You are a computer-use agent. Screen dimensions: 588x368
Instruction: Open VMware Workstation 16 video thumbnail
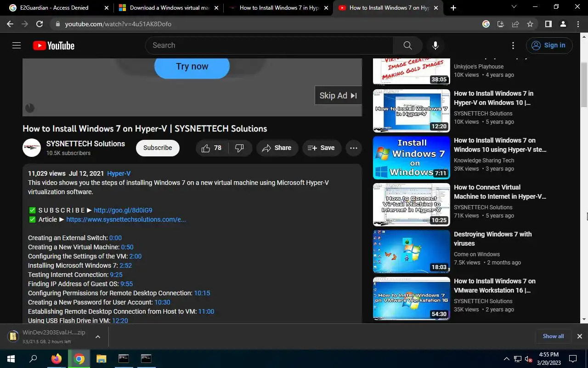pos(412,299)
